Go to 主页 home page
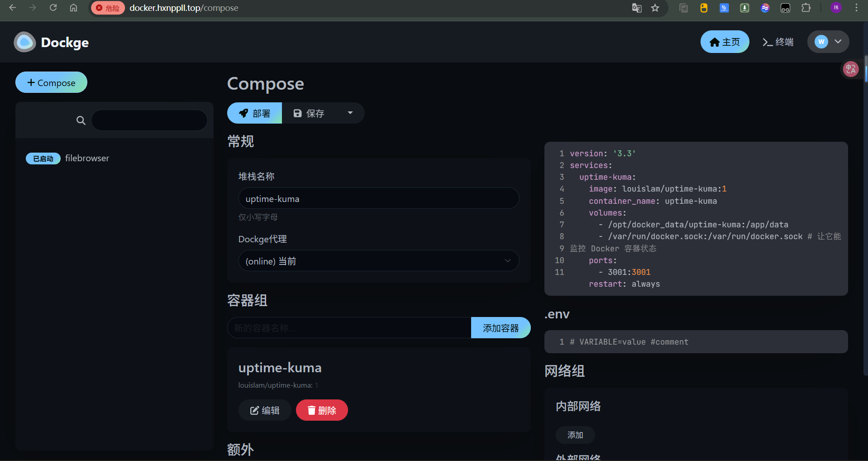Viewport: 868px width, 461px height. point(725,42)
